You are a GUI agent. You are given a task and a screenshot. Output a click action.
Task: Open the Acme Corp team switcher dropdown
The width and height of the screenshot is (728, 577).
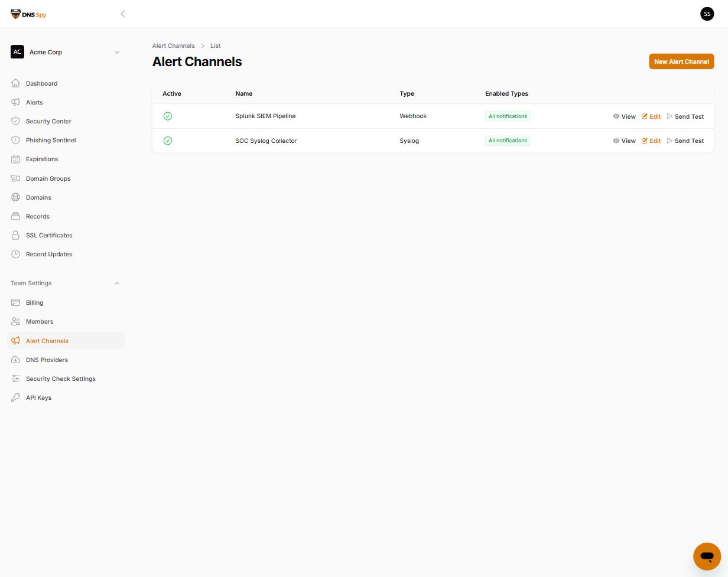[65, 52]
